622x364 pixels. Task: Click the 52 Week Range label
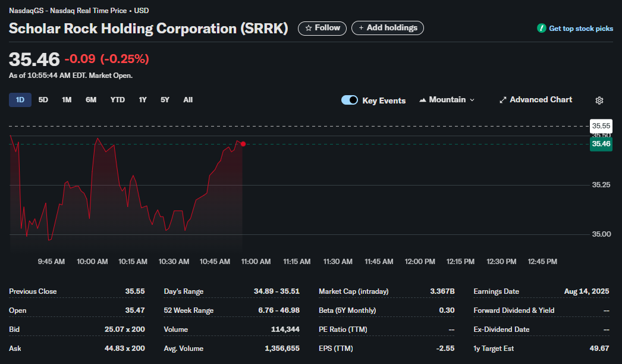tap(189, 310)
